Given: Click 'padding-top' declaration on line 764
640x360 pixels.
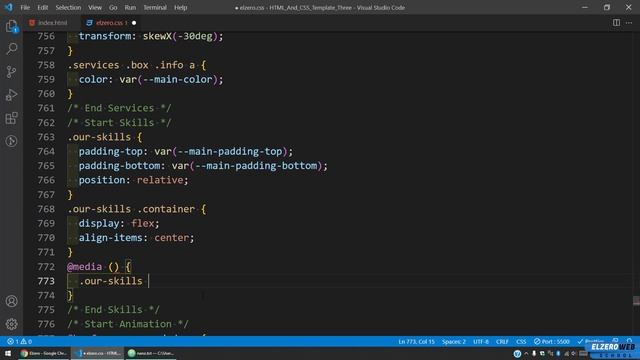Looking at the screenshot, I should point(186,151).
